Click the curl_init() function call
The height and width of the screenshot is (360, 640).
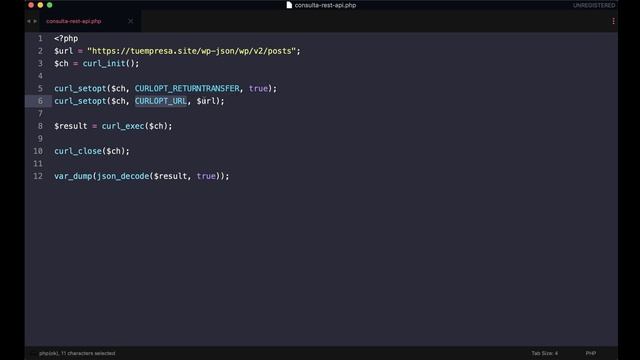point(109,63)
